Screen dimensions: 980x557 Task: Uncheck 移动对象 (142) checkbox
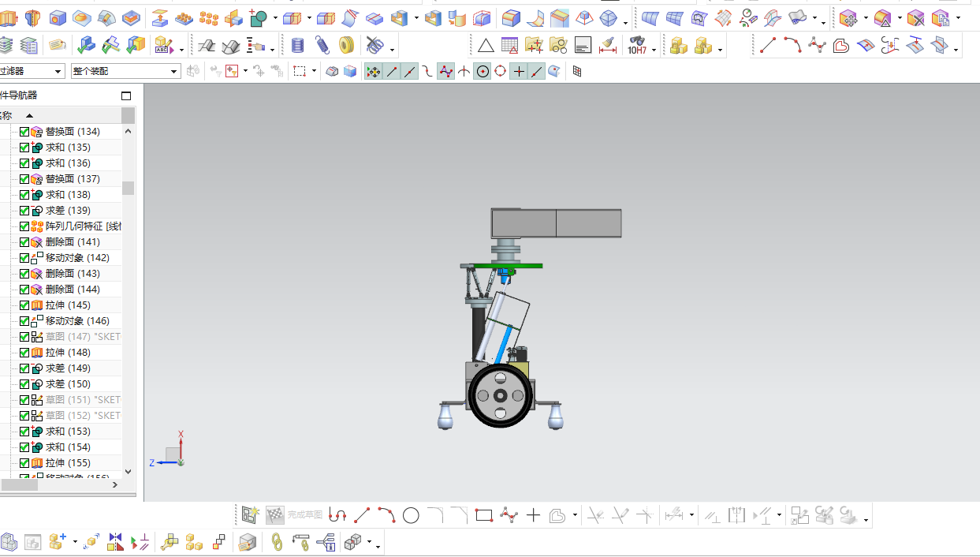24,258
